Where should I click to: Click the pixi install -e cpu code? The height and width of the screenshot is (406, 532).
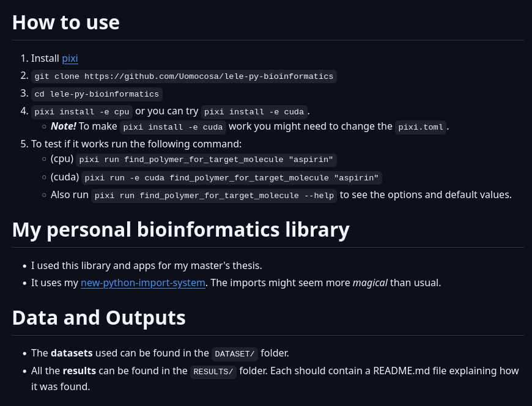tap(82, 112)
